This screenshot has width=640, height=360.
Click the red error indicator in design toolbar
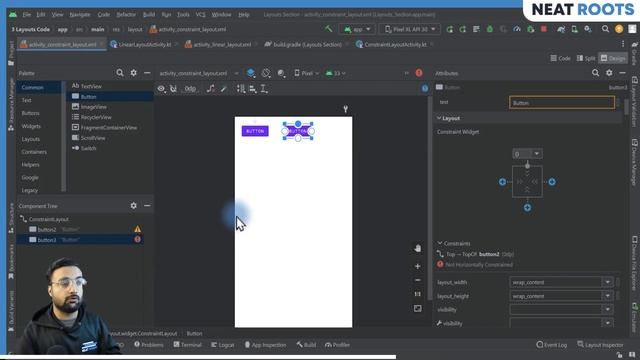(419, 73)
